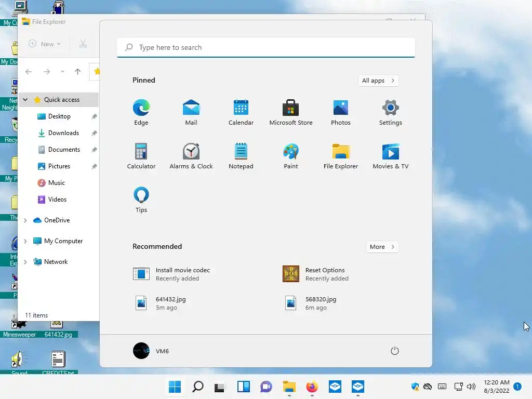Viewport: 532px width, 399px height.
Task: Expand OneDrive in File Explorer tree
Action: click(x=25, y=220)
